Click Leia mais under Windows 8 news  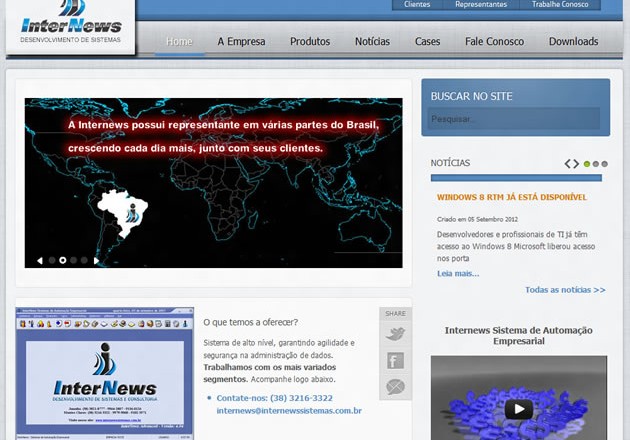458,273
